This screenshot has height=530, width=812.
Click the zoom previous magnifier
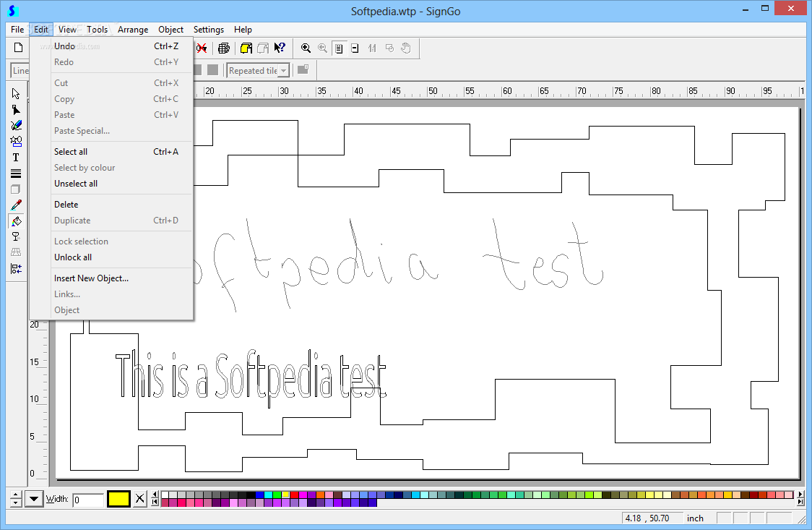323,48
